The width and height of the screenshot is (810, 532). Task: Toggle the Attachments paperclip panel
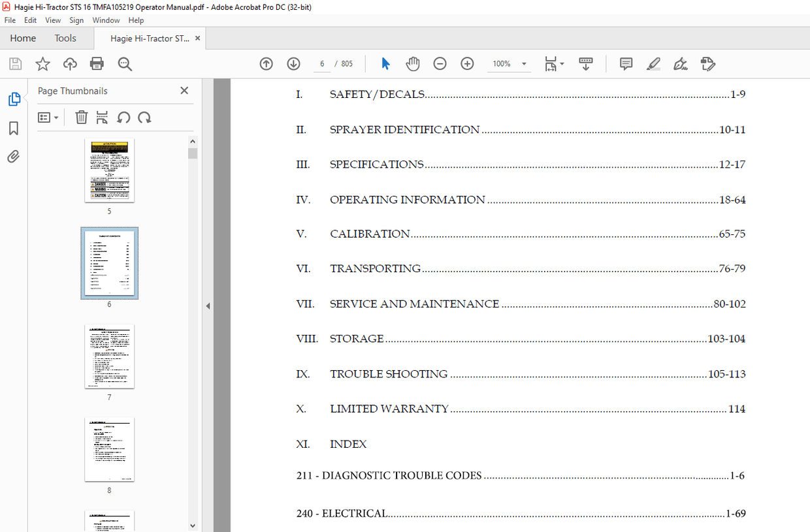point(14,157)
